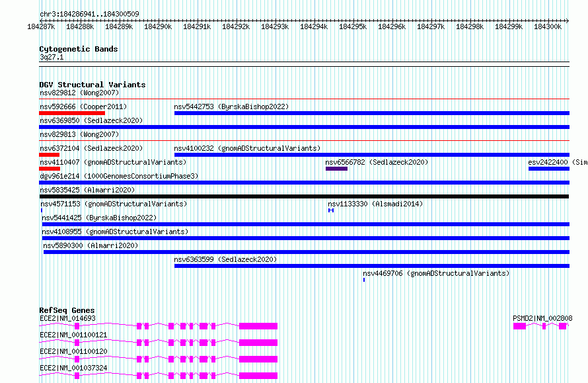Click the ECE2|NM_001100120 transcript label
The height and width of the screenshot is (383, 588).
(x=73, y=351)
